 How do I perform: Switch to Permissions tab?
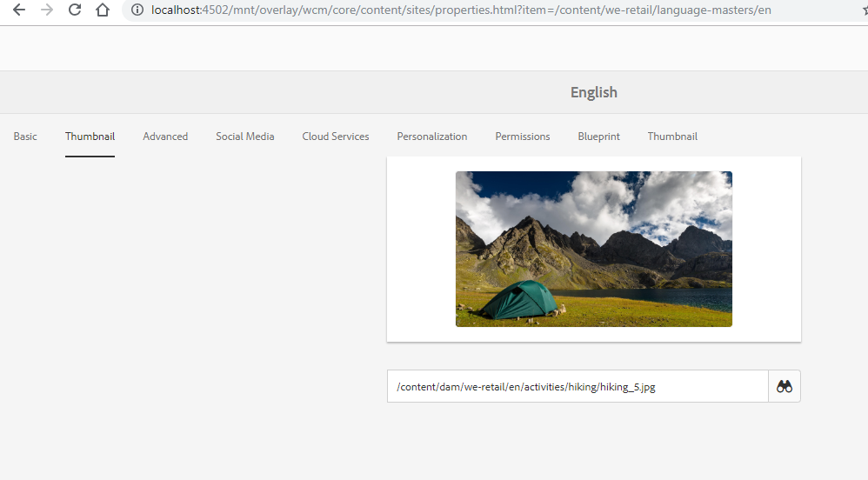click(523, 137)
